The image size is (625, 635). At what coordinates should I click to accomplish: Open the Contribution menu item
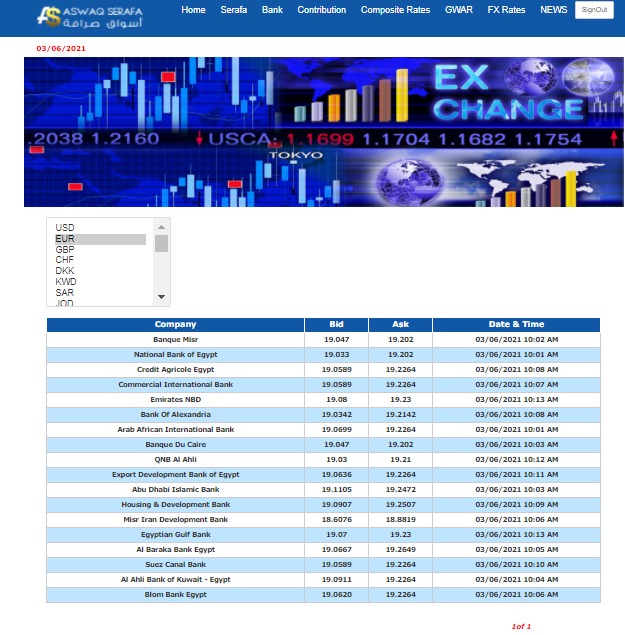(322, 10)
